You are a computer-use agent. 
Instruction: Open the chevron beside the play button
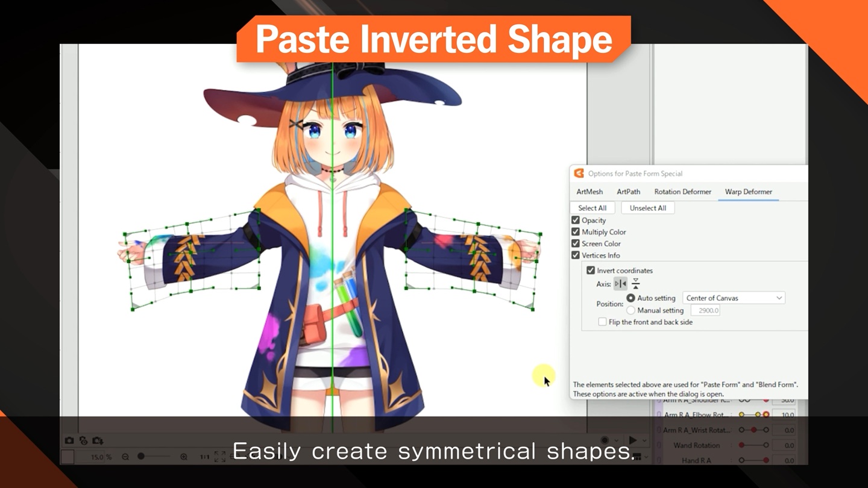click(x=644, y=440)
